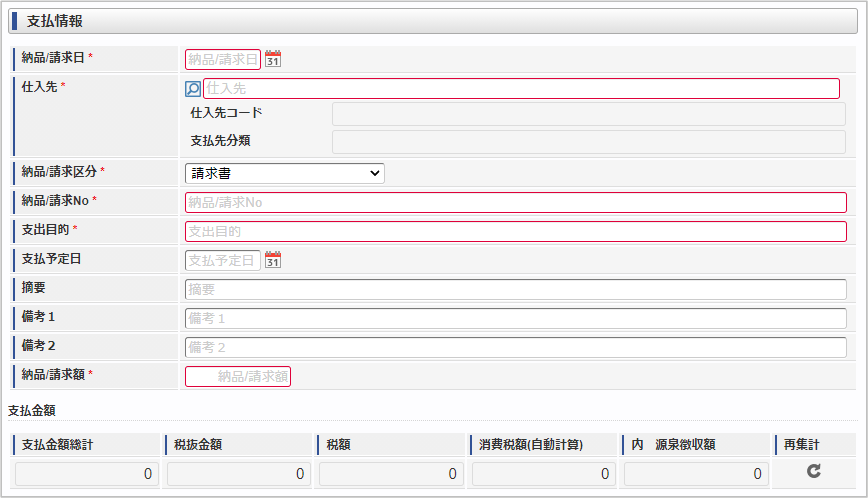868x498 pixels.
Task: Click the 内 源泉徴収額 value box
Action: [x=696, y=474]
